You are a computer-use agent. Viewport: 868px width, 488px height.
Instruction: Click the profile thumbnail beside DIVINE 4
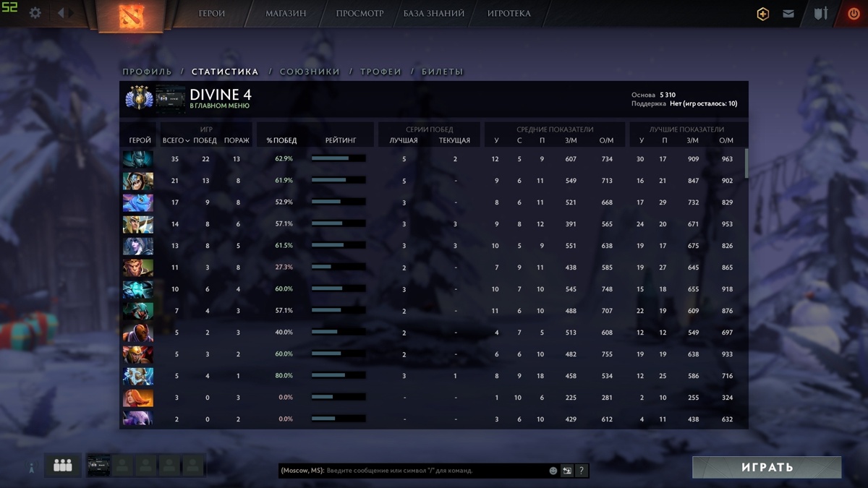170,100
